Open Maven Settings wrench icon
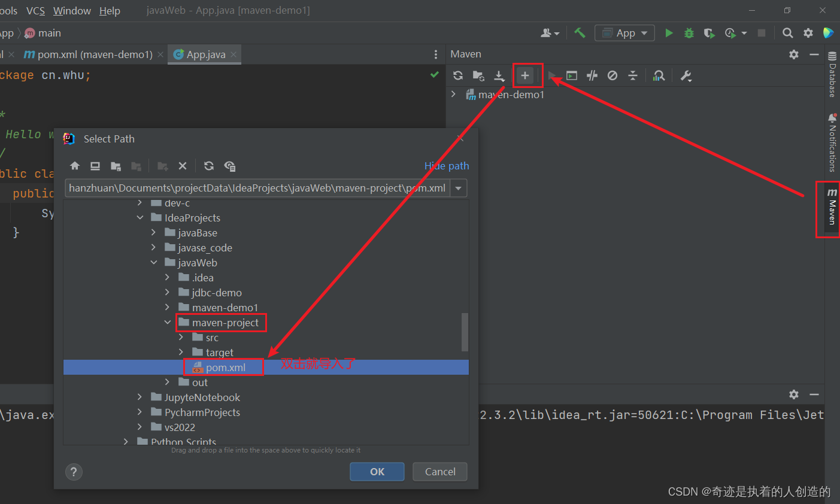This screenshot has height=504, width=840. (686, 75)
